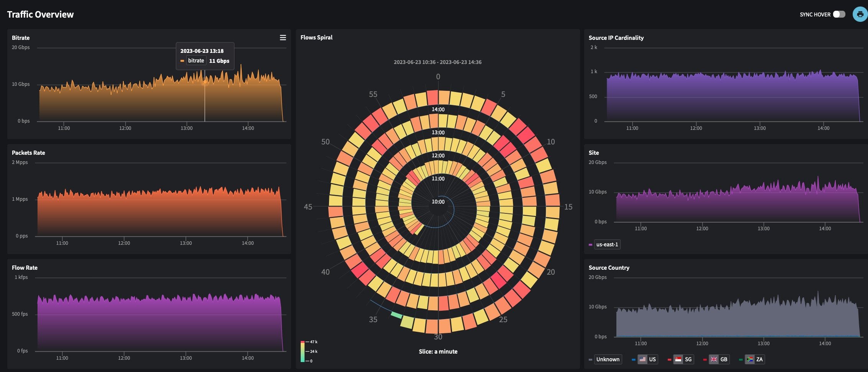Click the print dashboard icon
The height and width of the screenshot is (372, 868).
(860, 15)
